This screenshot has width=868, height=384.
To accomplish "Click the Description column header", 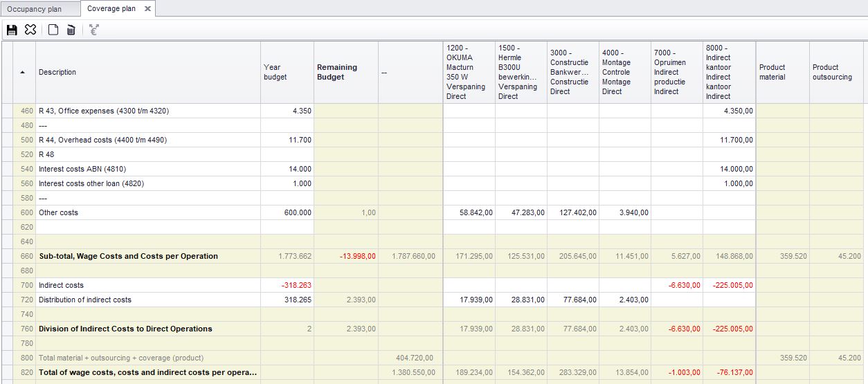I will (x=148, y=72).
